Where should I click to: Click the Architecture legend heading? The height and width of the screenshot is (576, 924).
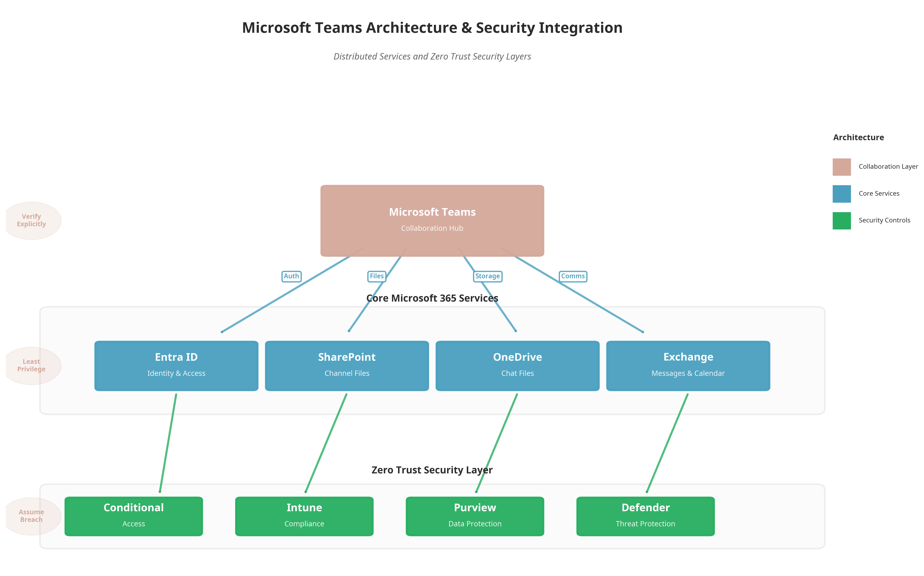click(x=858, y=138)
